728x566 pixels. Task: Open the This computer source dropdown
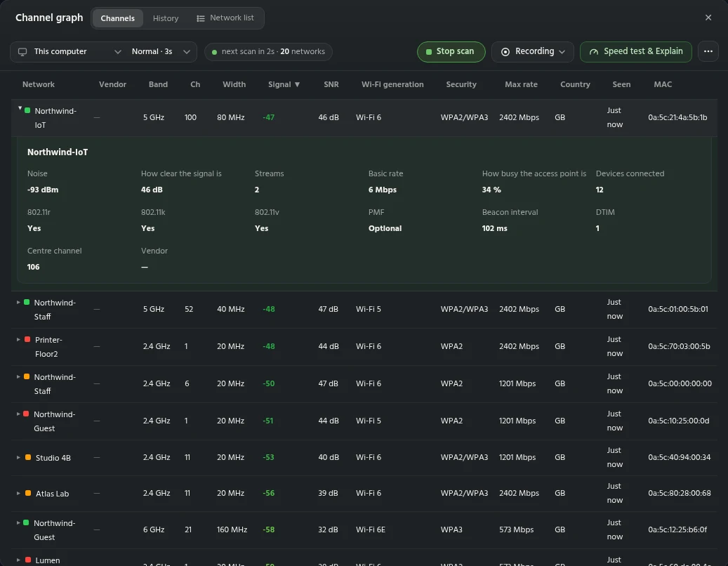71,51
